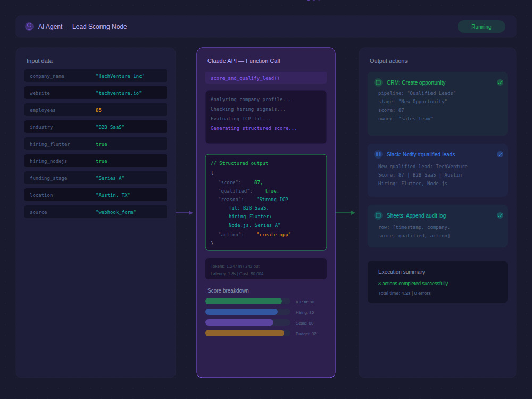Open the CRM: Create opportunity action title
The height and width of the screenshot is (399, 532).
pos(416,83)
